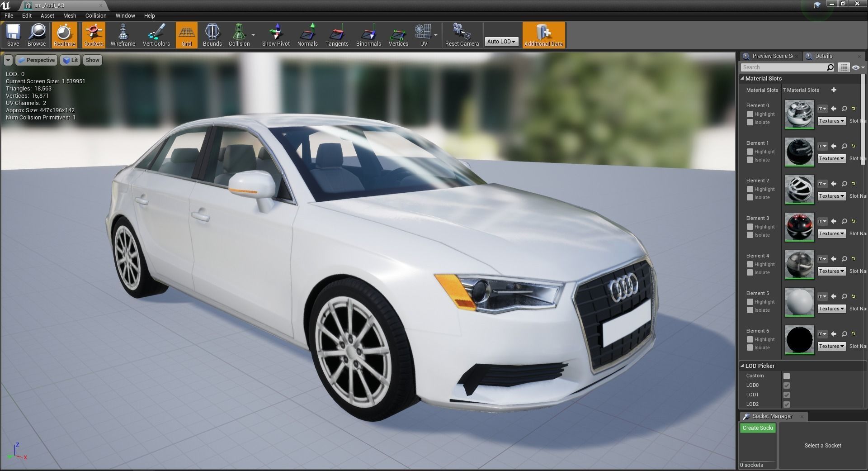Image resolution: width=868 pixels, height=471 pixels.
Task: Click Element 0 material thumbnail
Action: click(x=799, y=114)
